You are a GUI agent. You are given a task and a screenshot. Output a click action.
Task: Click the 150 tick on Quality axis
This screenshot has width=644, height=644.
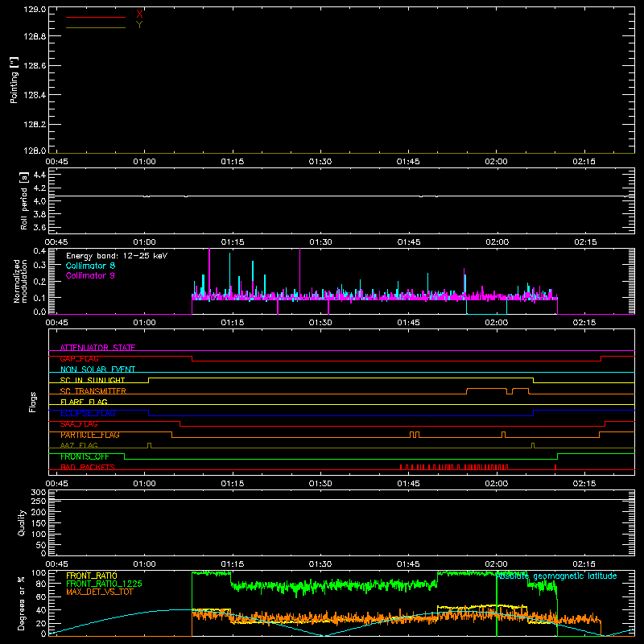tap(39, 523)
